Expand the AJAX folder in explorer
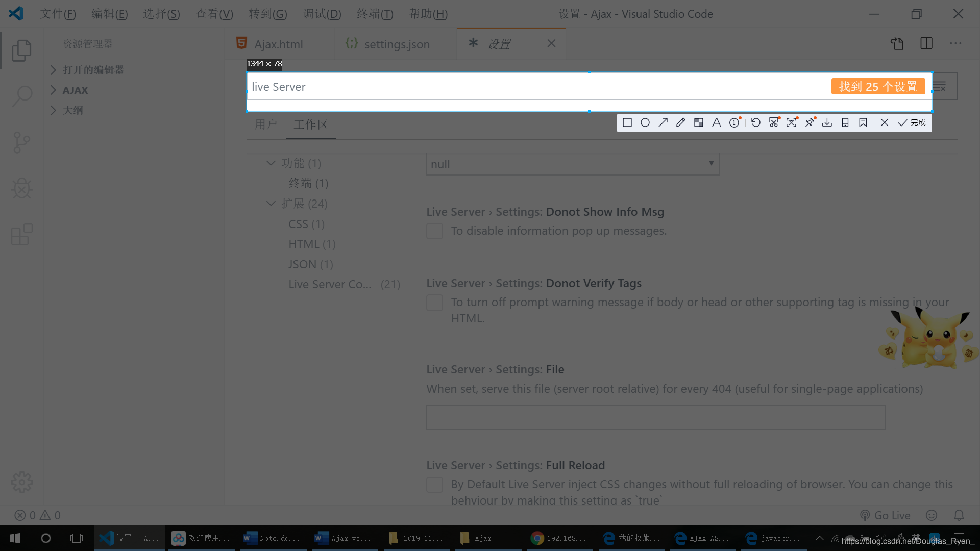The image size is (980, 551). (75, 90)
